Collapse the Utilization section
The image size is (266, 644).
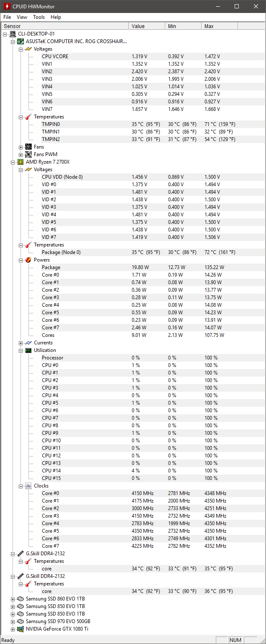[x=21, y=350]
